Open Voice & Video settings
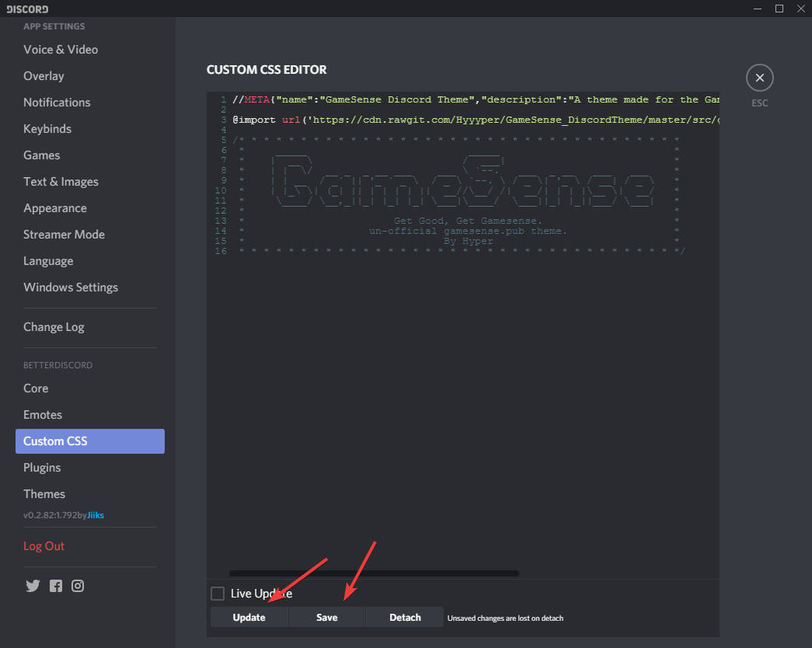 coord(61,50)
